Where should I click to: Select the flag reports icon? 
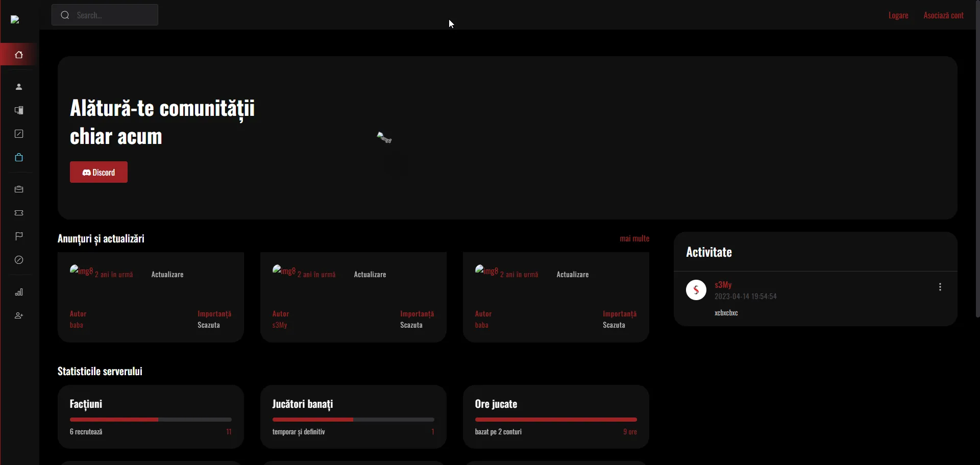(19, 236)
